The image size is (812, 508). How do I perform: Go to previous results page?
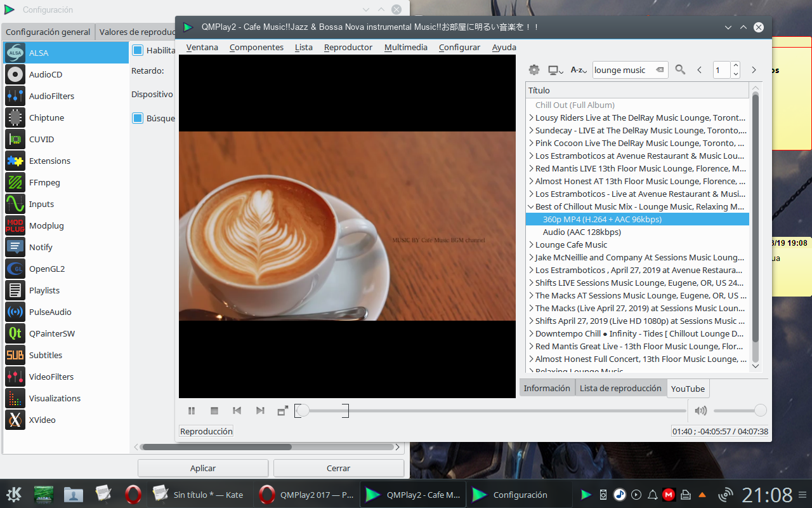coord(700,70)
